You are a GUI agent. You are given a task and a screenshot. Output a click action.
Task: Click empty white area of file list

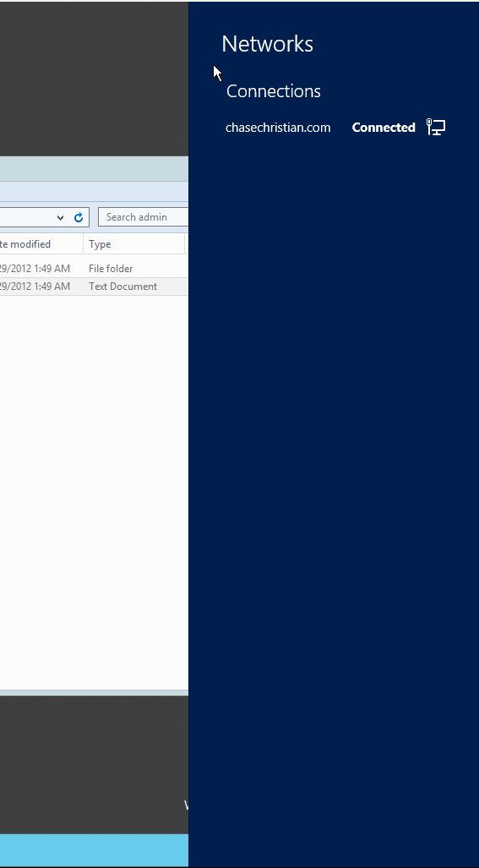pyautogui.click(x=94, y=487)
